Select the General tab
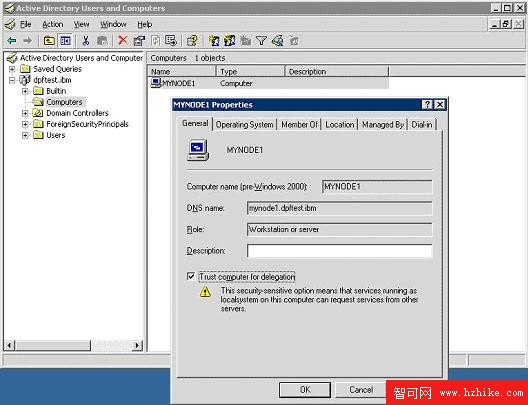Screen dimensions: 528x405 pos(195,124)
